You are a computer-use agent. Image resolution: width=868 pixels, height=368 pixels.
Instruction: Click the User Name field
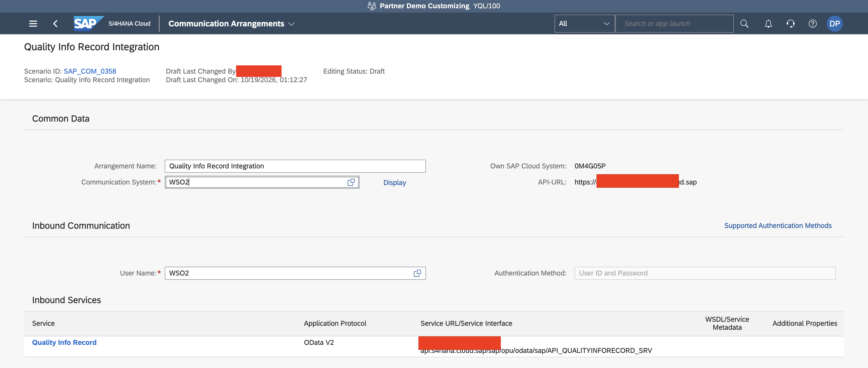295,273
